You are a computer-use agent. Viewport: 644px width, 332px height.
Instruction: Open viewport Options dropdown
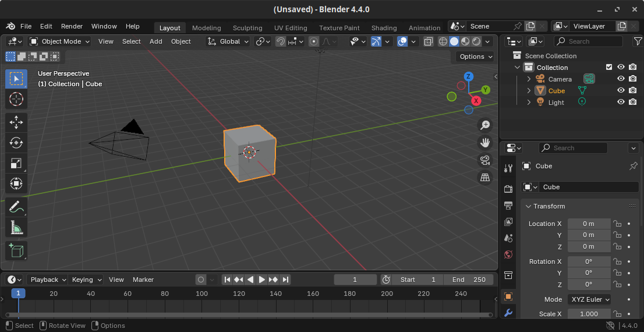476,56
